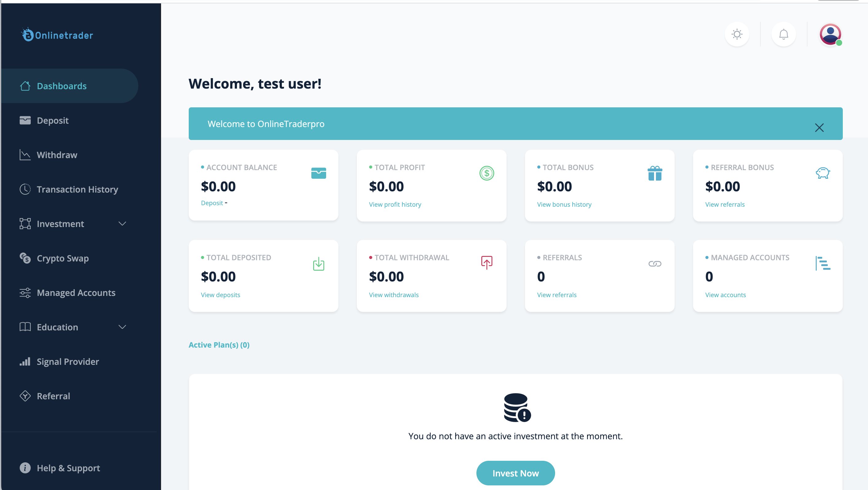
Task: Click the notification bell icon
Action: pos(783,34)
